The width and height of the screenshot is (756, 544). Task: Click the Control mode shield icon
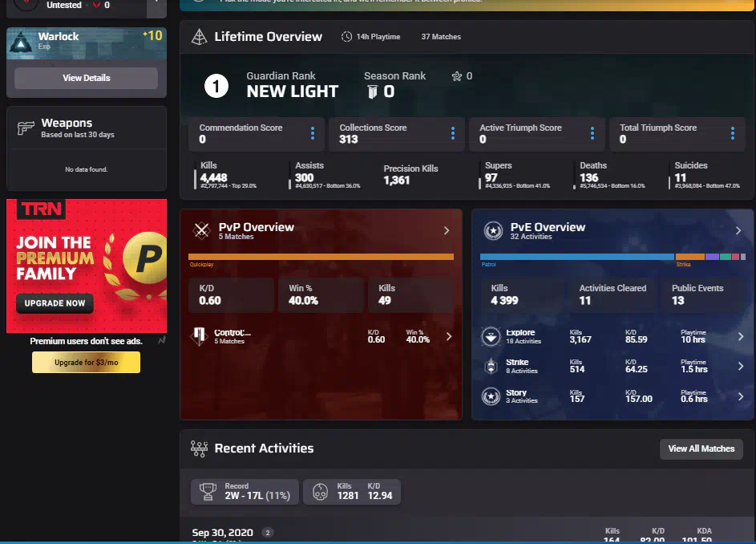[x=198, y=336]
